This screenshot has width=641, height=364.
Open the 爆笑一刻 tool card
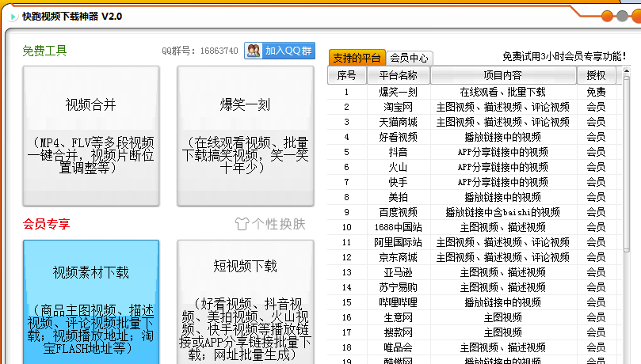[x=246, y=136]
